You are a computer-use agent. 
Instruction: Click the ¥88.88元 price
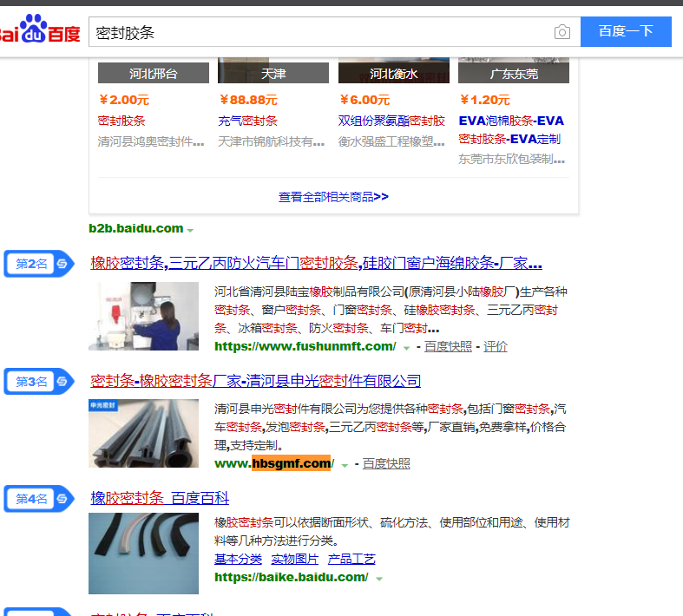[x=248, y=100]
